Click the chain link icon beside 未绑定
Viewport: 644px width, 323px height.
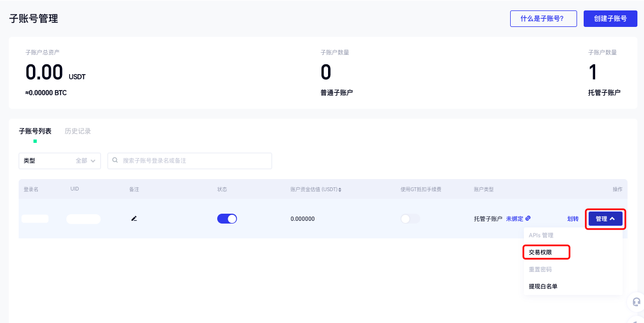coord(528,219)
